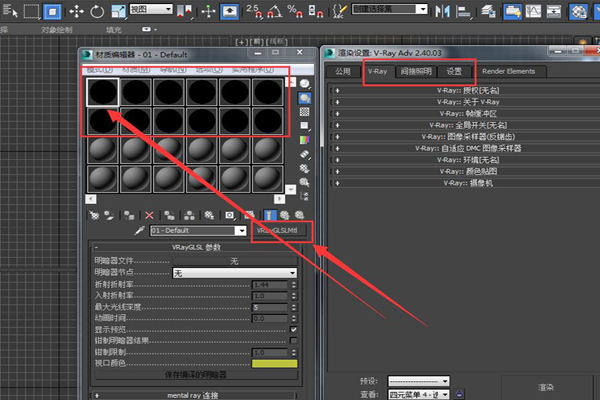600x400 pixels.
Task: Click the red X Reset Map icon
Action: 149,215
